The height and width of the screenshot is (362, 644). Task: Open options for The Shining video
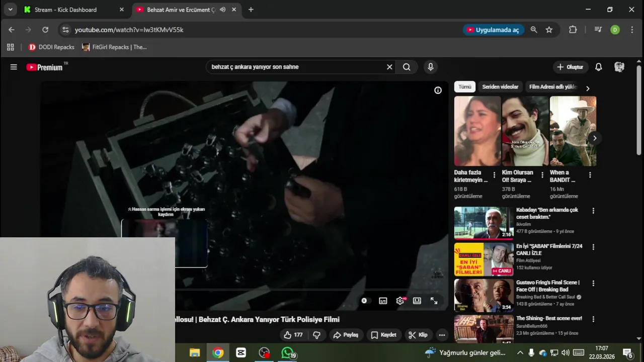click(593, 319)
